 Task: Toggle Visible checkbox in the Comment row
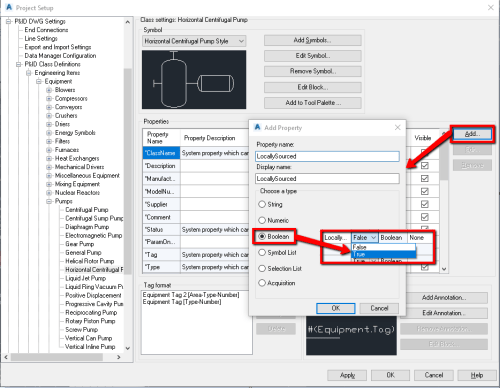pyautogui.click(x=424, y=217)
